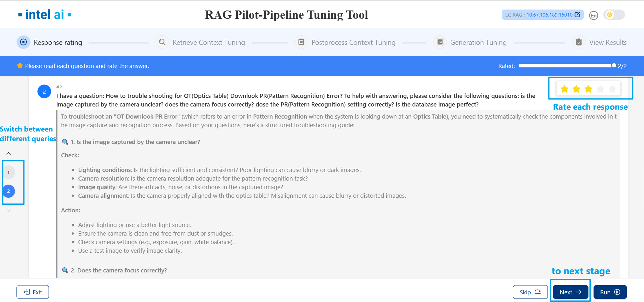Click the View Results clipboard icon
Image resolution: width=644 pixels, height=302 pixels.
tap(579, 42)
